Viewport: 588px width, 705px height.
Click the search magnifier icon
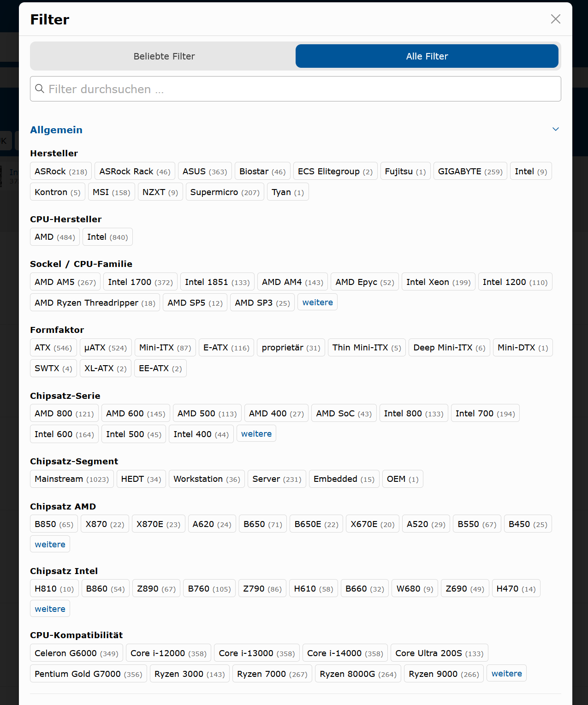[x=40, y=89]
